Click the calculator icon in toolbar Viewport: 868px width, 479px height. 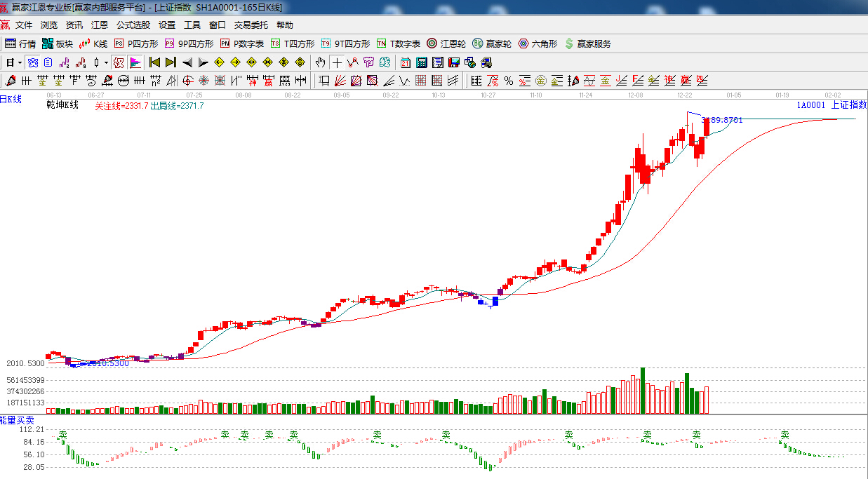[x=421, y=62]
